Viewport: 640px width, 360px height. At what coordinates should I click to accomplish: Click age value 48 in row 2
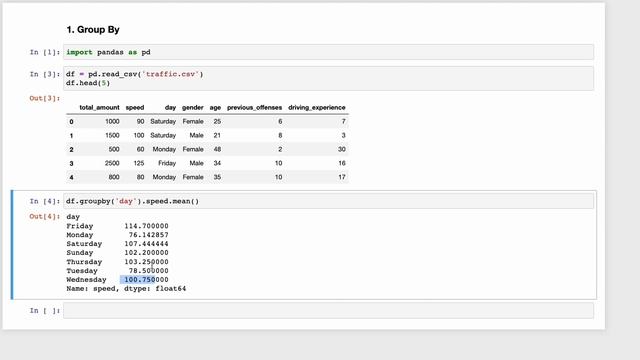[x=217, y=149]
